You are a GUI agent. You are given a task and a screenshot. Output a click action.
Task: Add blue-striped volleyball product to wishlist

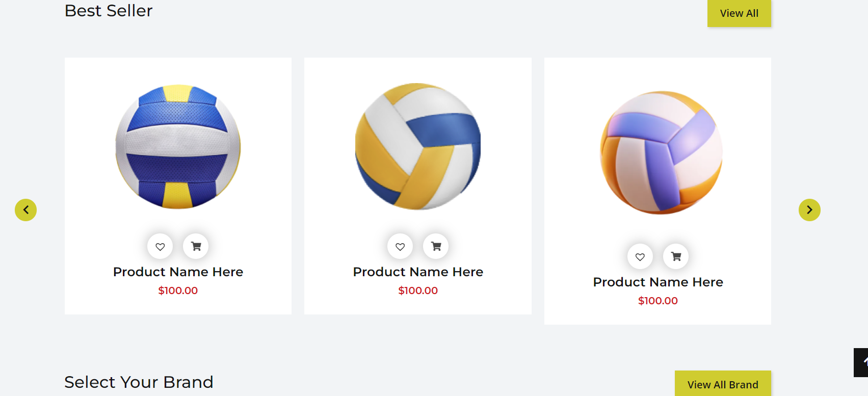(x=160, y=247)
